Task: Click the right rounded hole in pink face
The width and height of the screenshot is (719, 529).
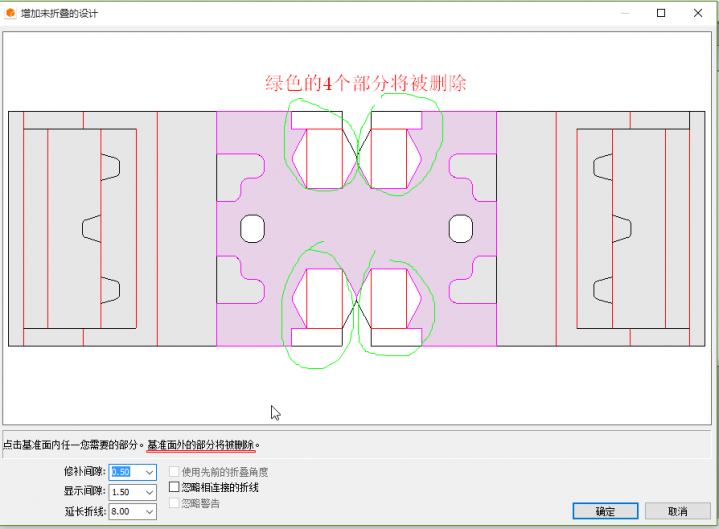Action: pos(460,228)
